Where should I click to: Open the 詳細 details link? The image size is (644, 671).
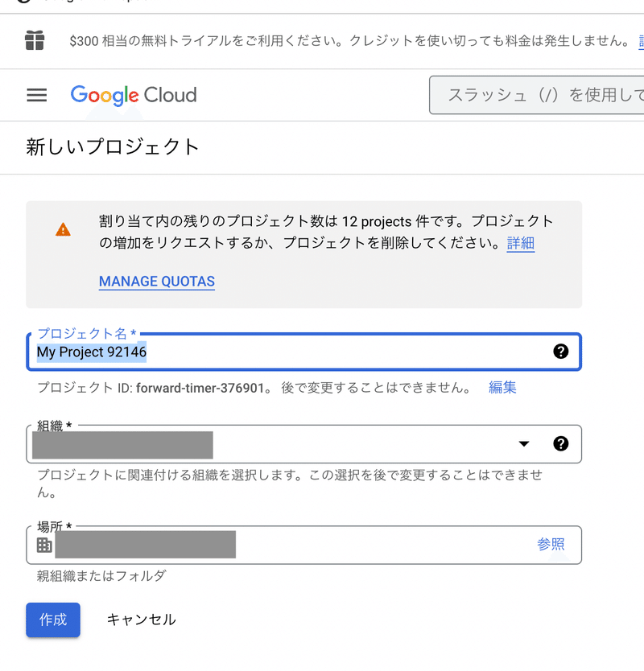pyautogui.click(x=521, y=243)
